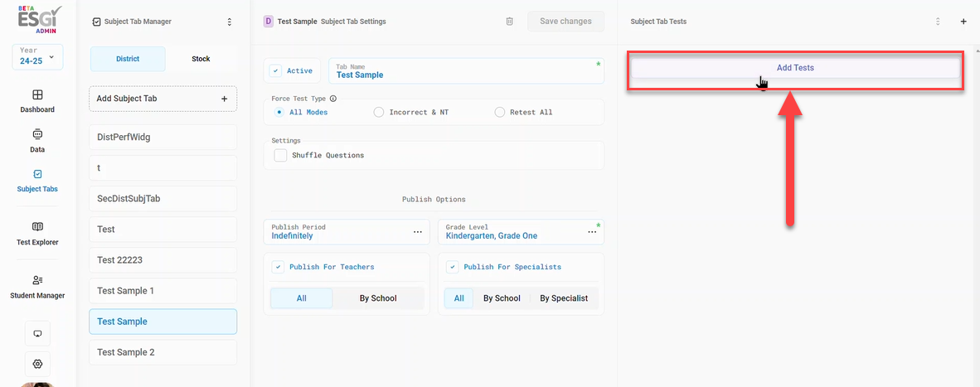Open the Dashboard icon in sidebar
The image size is (980, 387).
pos(37,94)
